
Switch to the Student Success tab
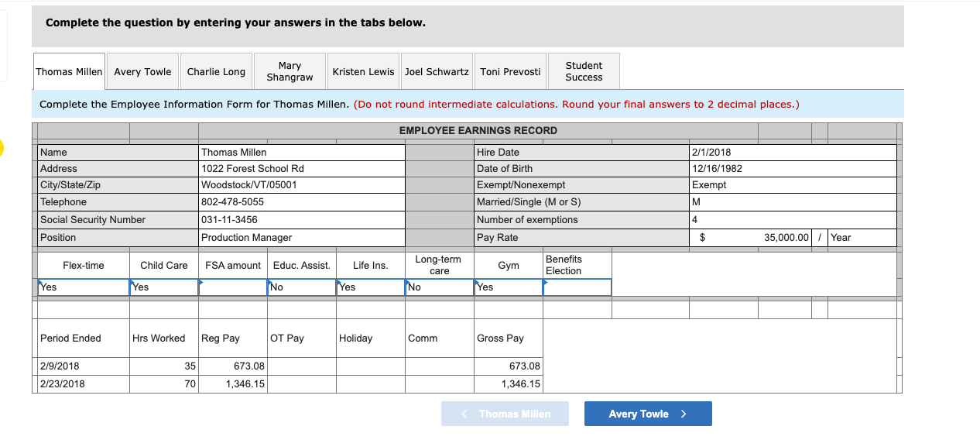[584, 71]
